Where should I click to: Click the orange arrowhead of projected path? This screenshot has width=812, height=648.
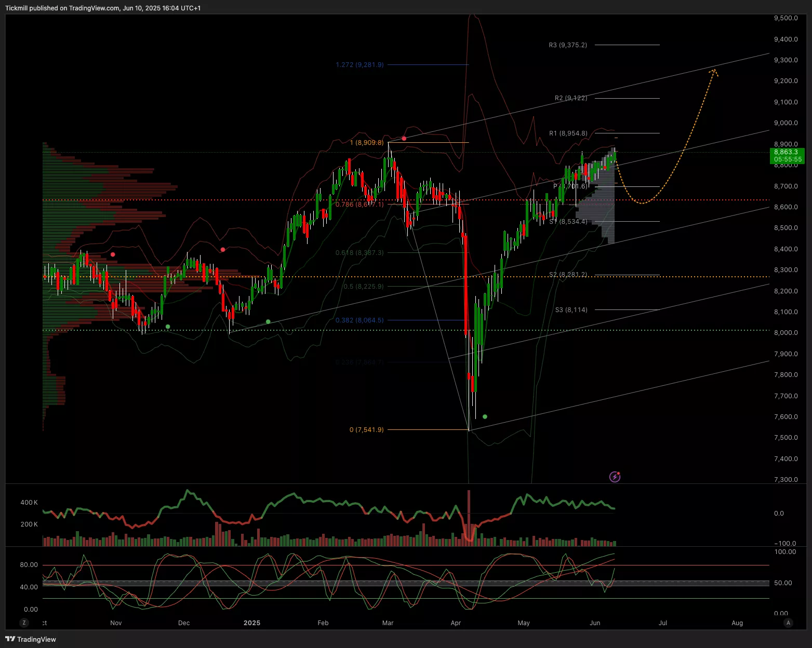[715, 72]
